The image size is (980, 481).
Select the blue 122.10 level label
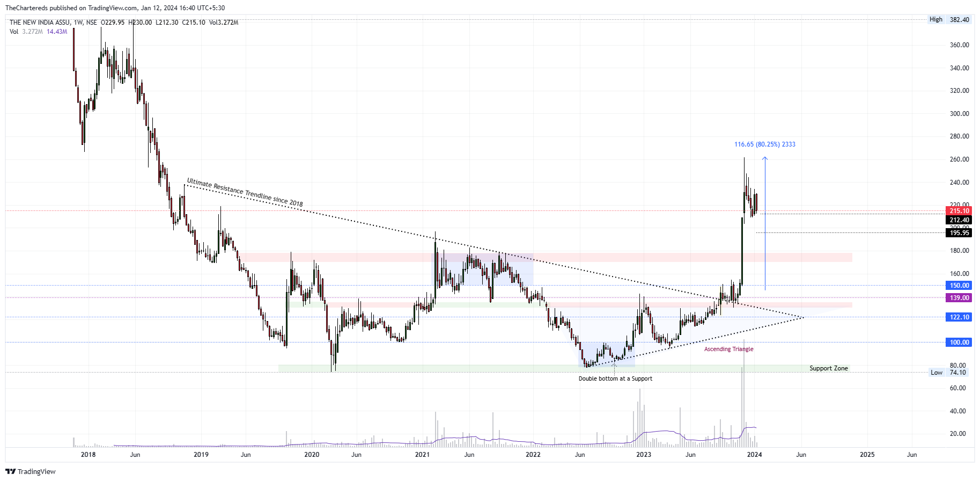[x=959, y=317]
